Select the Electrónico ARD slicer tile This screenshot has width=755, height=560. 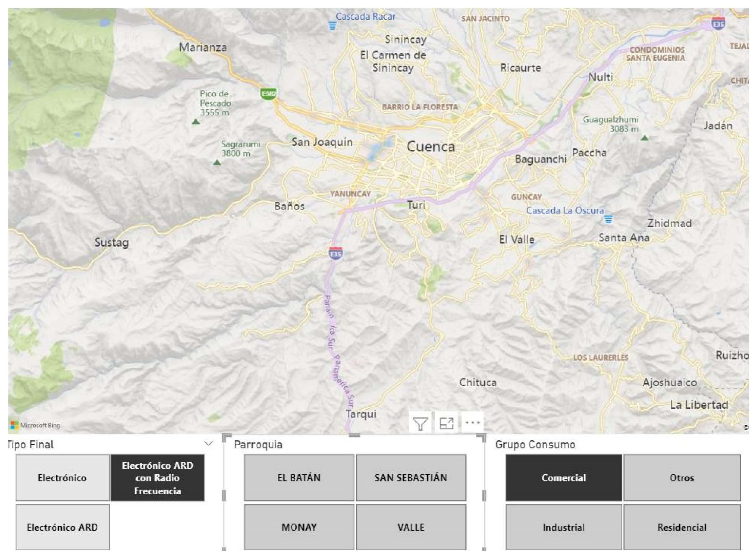62,527
